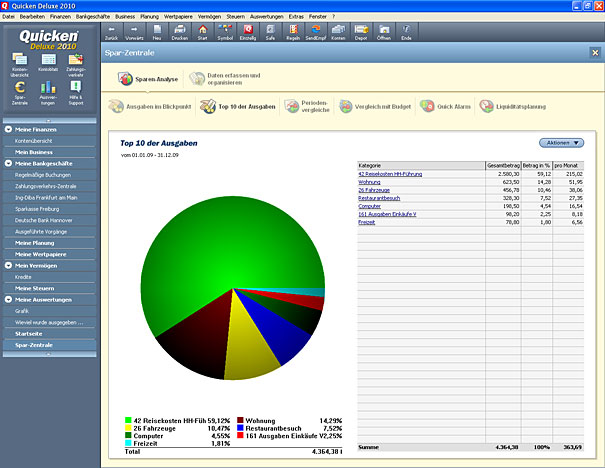Click the 42 Reisekosten HH-Führung link
Image resolution: width=605 pixels, height=468 pixels.
tap(389, 174)
